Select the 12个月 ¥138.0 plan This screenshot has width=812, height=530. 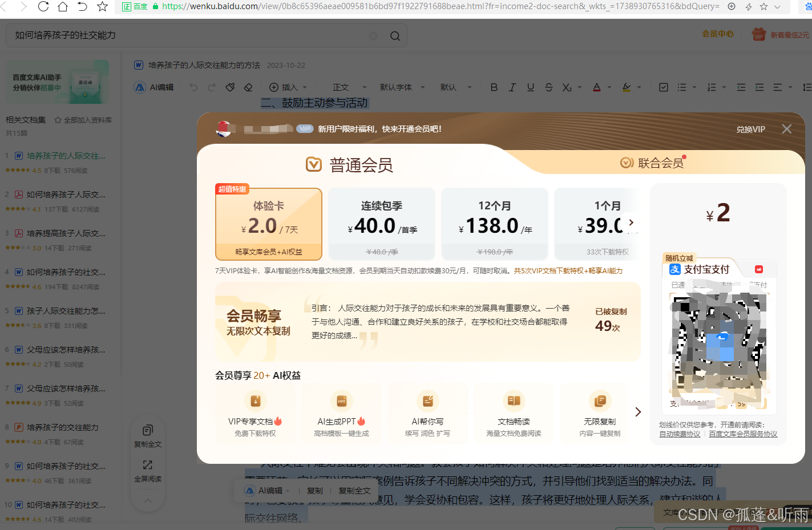[x=495, y=224]
